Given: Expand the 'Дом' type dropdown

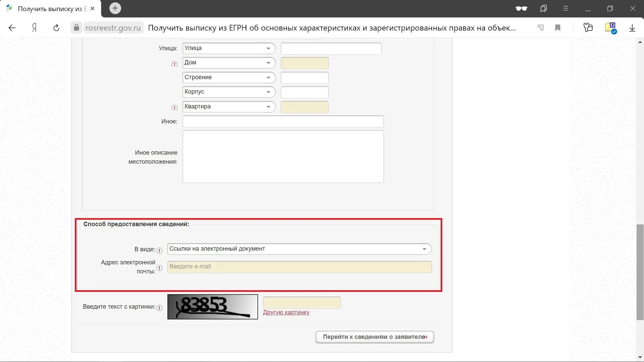Looking at the screenshot, I should [229, 63].
